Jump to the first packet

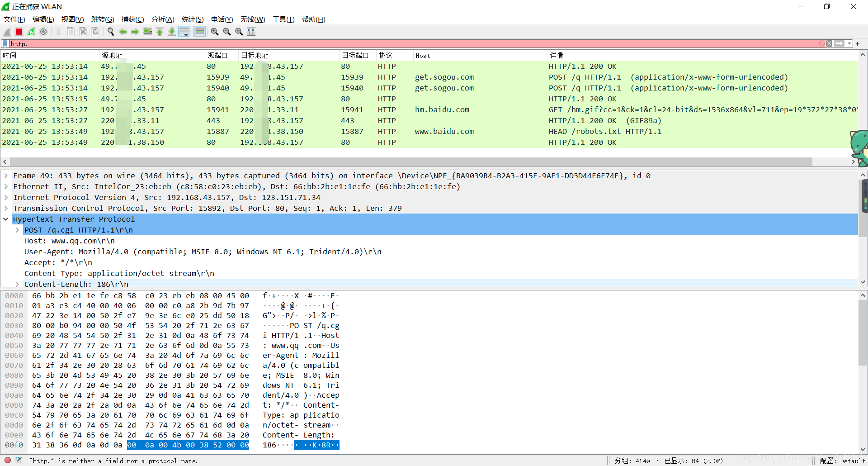click(x=160, y=32)
